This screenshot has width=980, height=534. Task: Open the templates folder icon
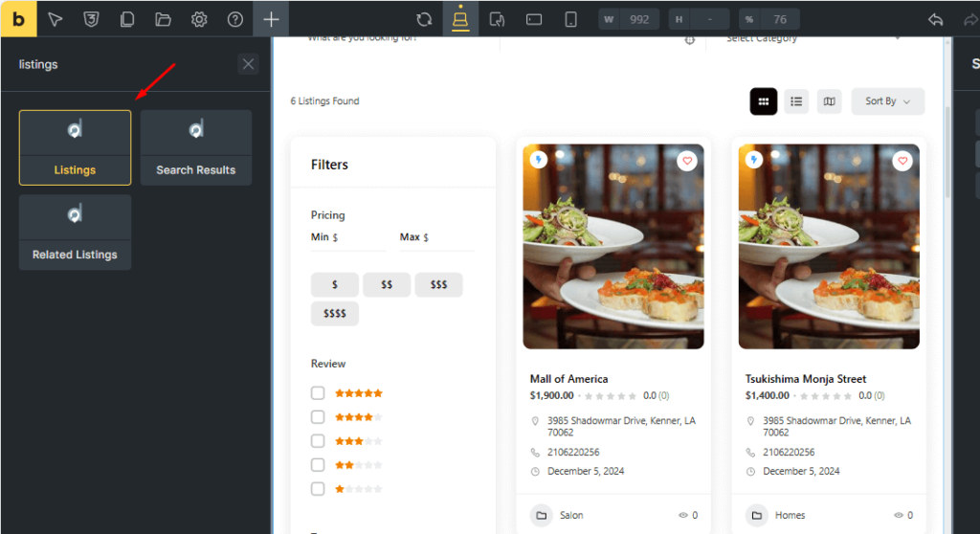point(163,19)
